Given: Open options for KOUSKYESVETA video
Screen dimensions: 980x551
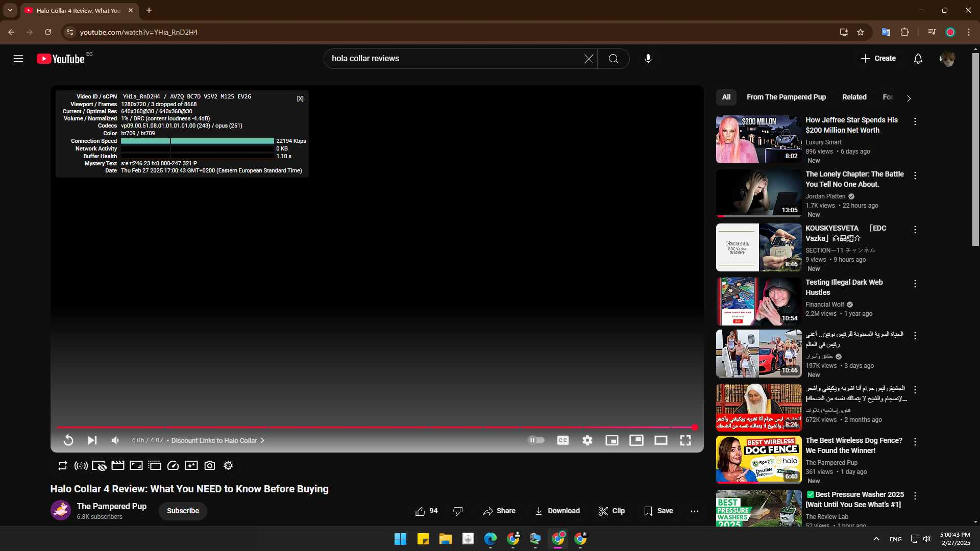Looking at the screenshot, I should (915, 230).
